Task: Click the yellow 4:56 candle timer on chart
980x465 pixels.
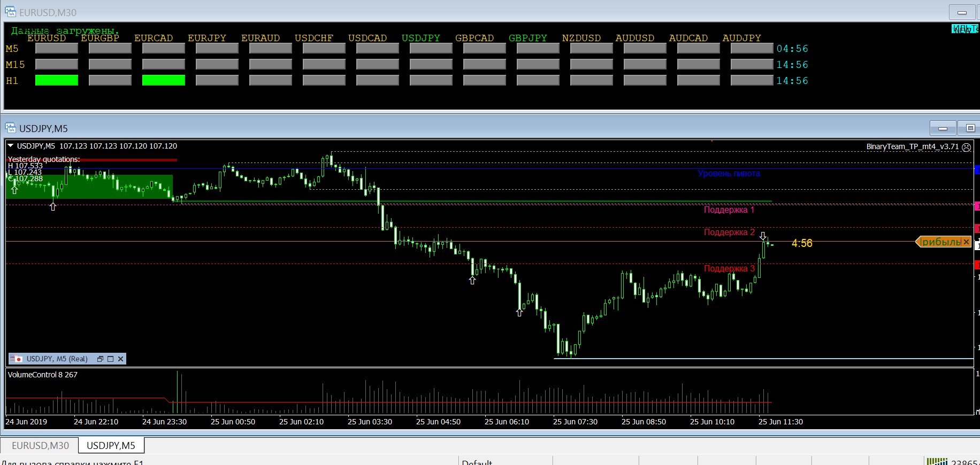Action: pos(802,243)
